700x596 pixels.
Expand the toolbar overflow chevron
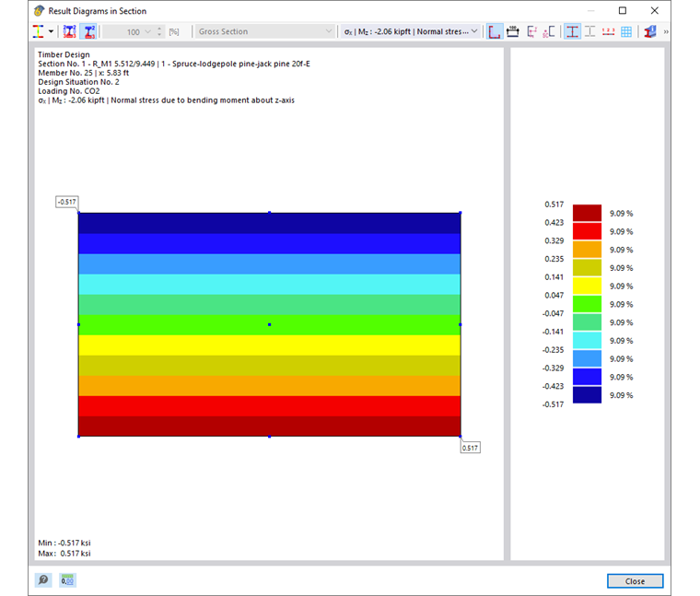[x=666, y=31]
